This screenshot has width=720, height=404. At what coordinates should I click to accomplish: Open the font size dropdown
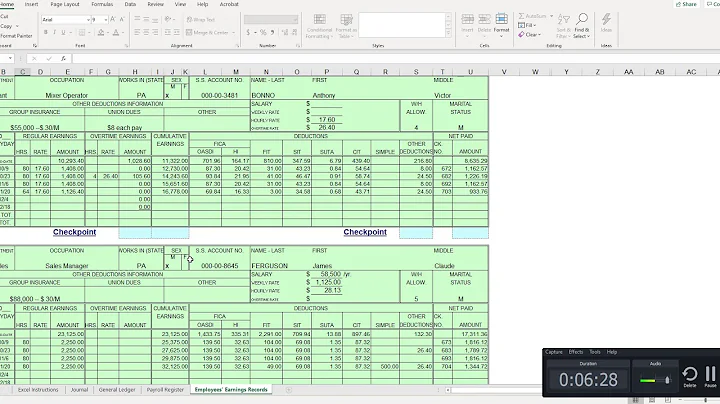pyautogui.click(x=106, y=20)
